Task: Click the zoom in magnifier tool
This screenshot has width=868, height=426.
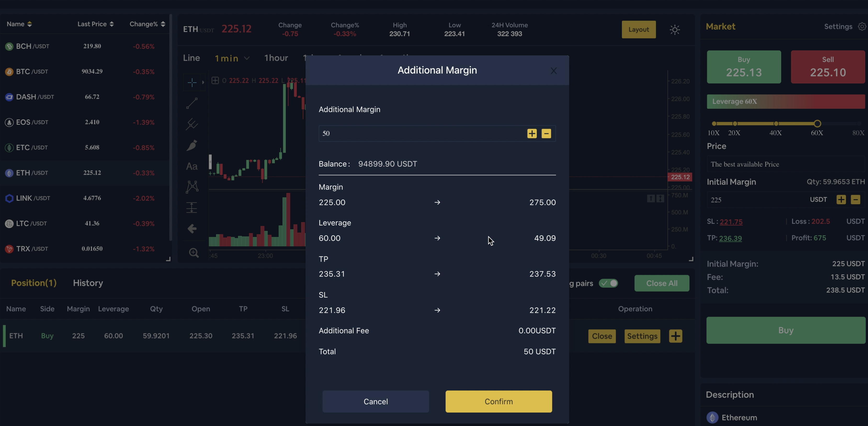Action: point(194,253)
